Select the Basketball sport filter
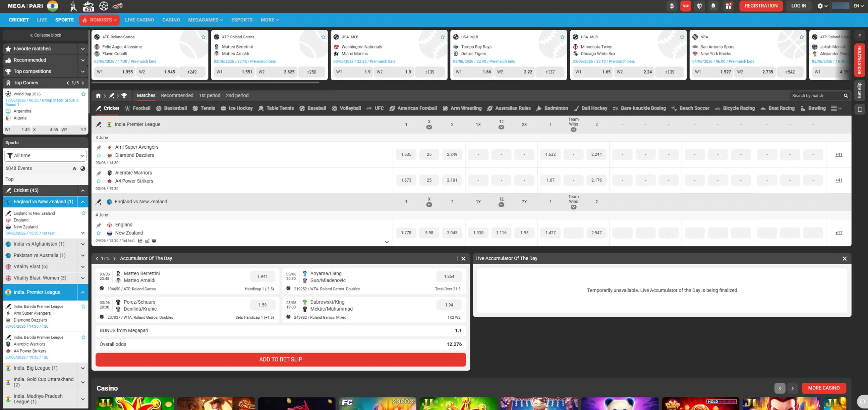This screenshot has width=868, height=410. coord(172,108)
